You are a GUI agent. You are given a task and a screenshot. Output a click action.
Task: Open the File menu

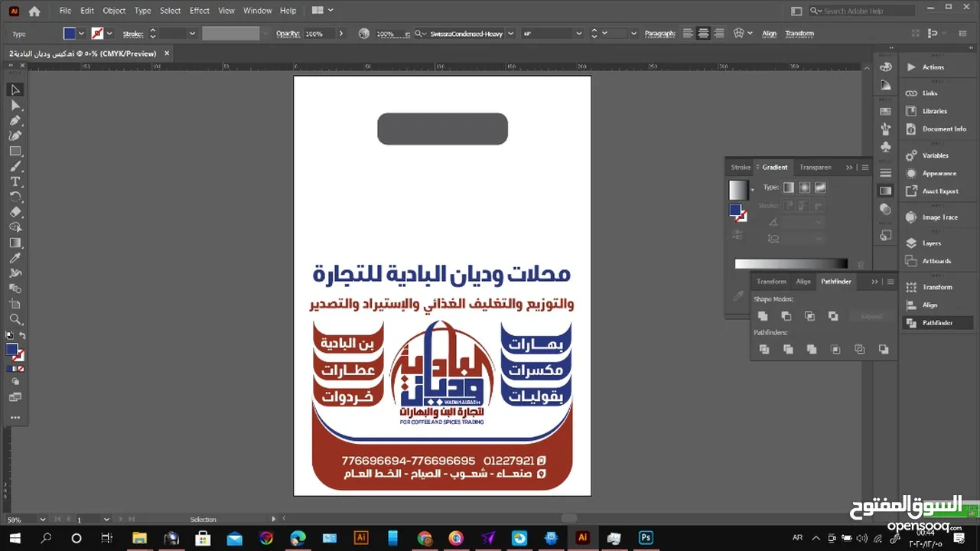[x=65, y=11]
